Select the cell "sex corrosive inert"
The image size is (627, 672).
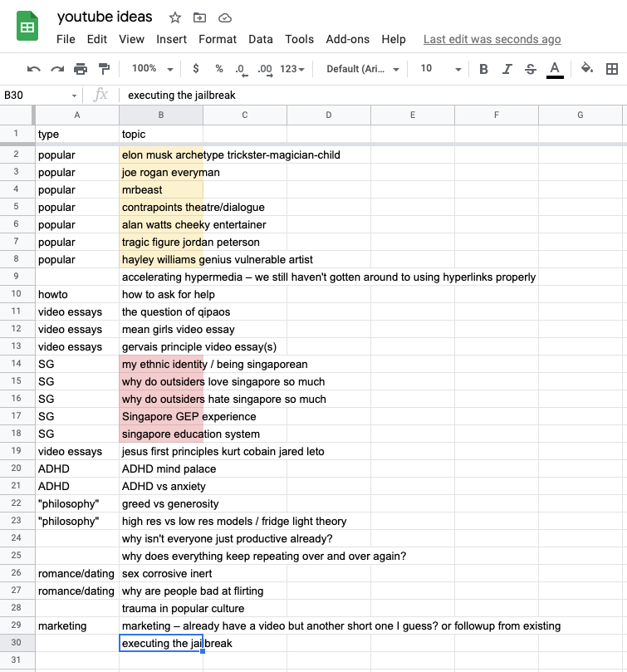click(161, 573)
